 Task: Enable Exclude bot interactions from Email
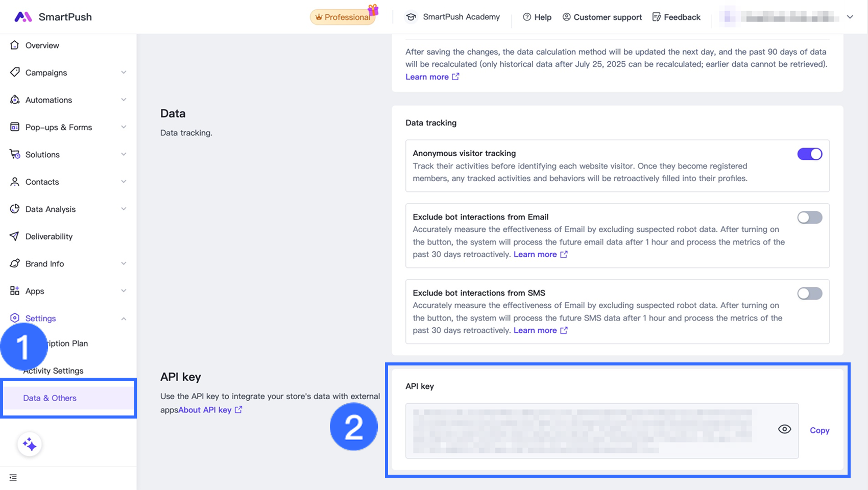click(x=809, y=218)
